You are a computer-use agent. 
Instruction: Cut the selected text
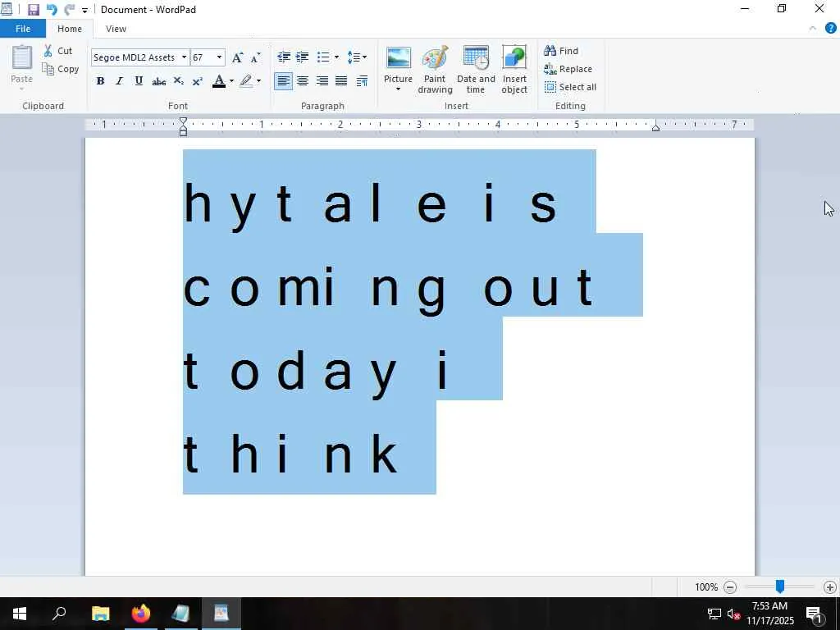click(58, 51)
